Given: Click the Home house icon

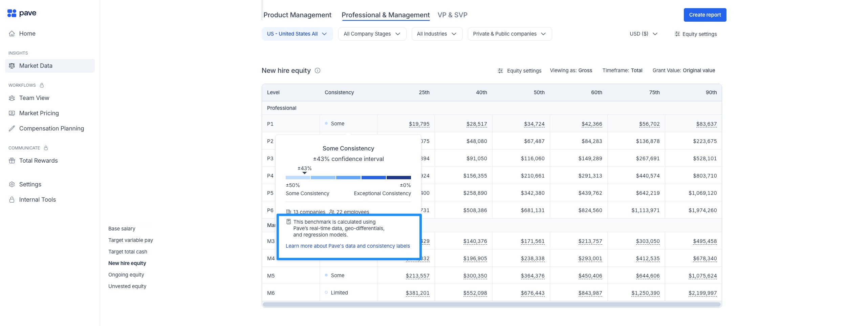Looking at the screenshot, I should click(12, 34).
